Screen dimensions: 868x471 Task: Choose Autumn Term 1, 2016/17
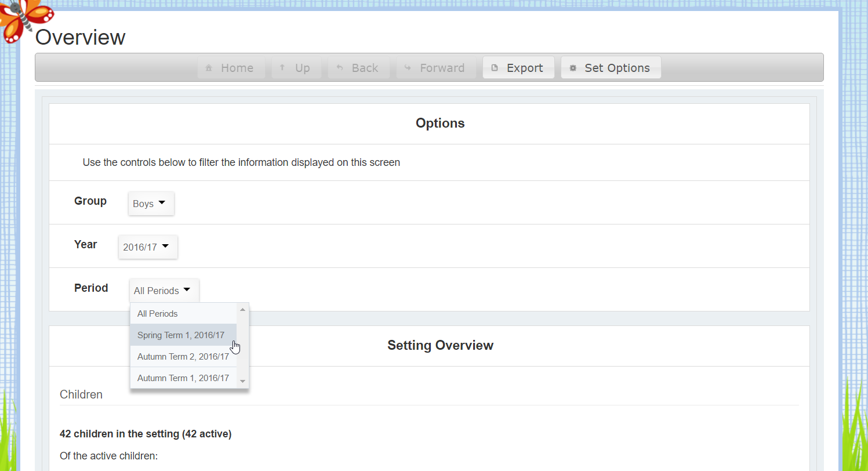[183, 378]
